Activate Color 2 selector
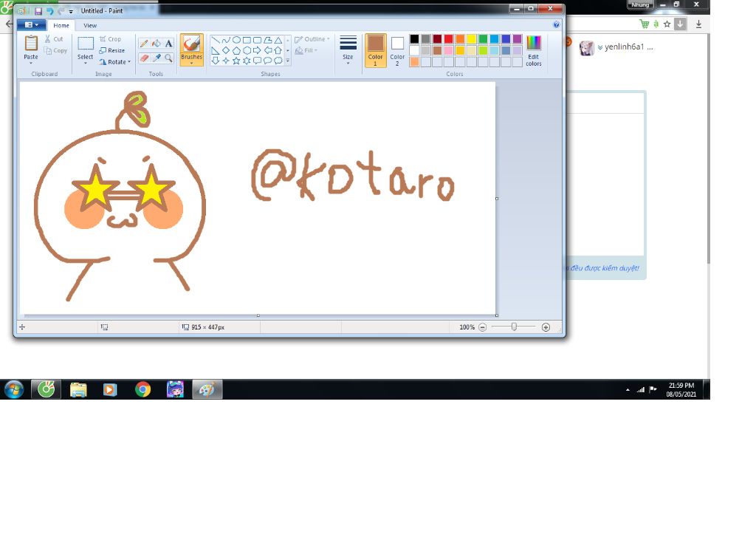 [x=397, y=50]
